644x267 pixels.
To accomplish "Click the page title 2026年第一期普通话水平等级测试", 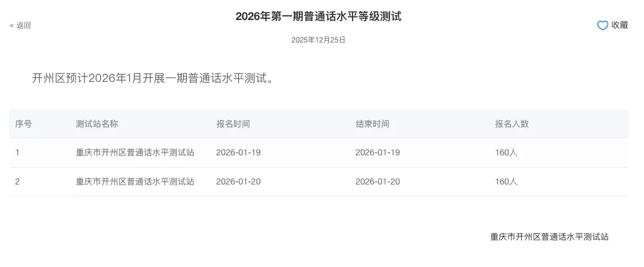I will point(318,16).
